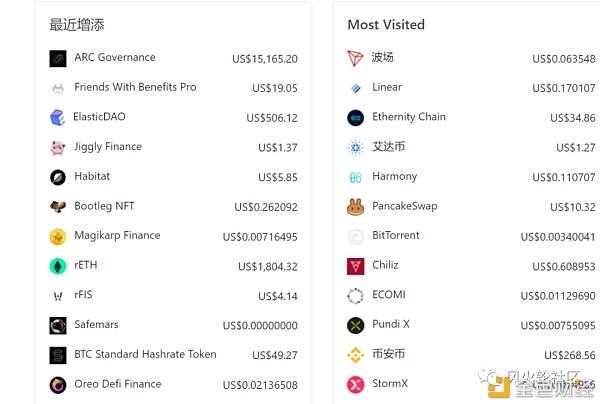Click the ARC Governance token icon
Screen dimensions: 600x404
click(58, 59)
